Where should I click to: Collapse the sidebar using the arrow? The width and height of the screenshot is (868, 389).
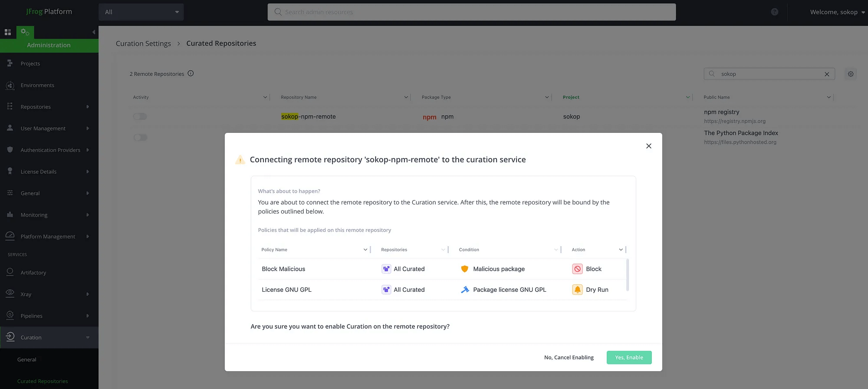tap(94, 32)
